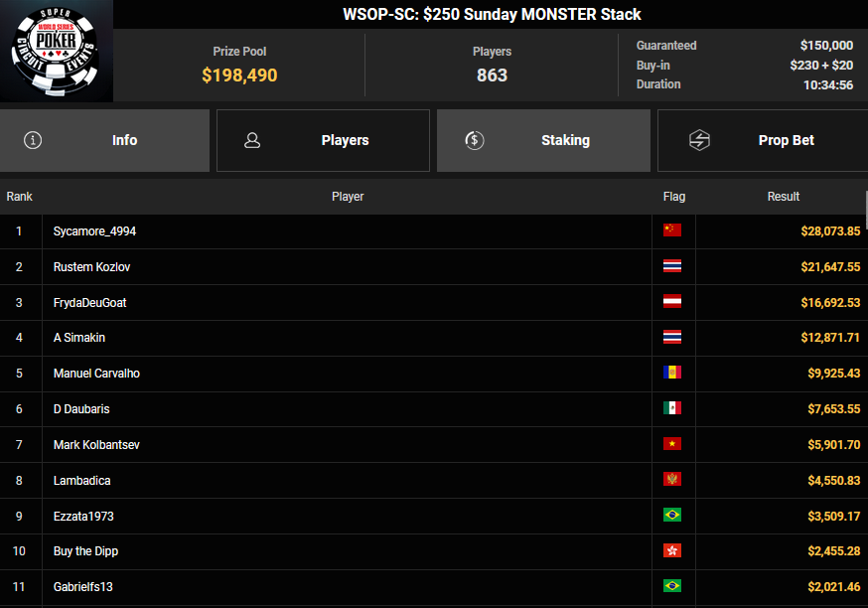The image size is (868, 608).
Task: Click the Info tab's circled i icon
Action: (33, 140)
